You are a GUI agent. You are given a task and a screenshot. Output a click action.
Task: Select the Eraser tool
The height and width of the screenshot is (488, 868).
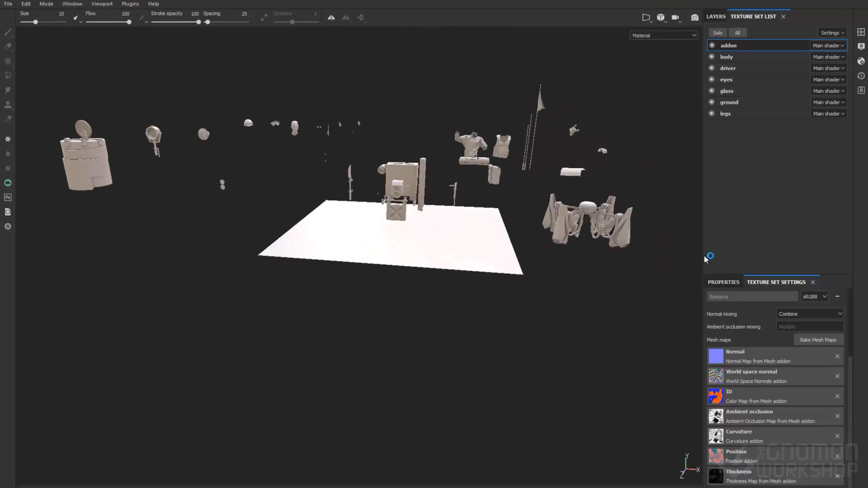(x=7, y=47)
